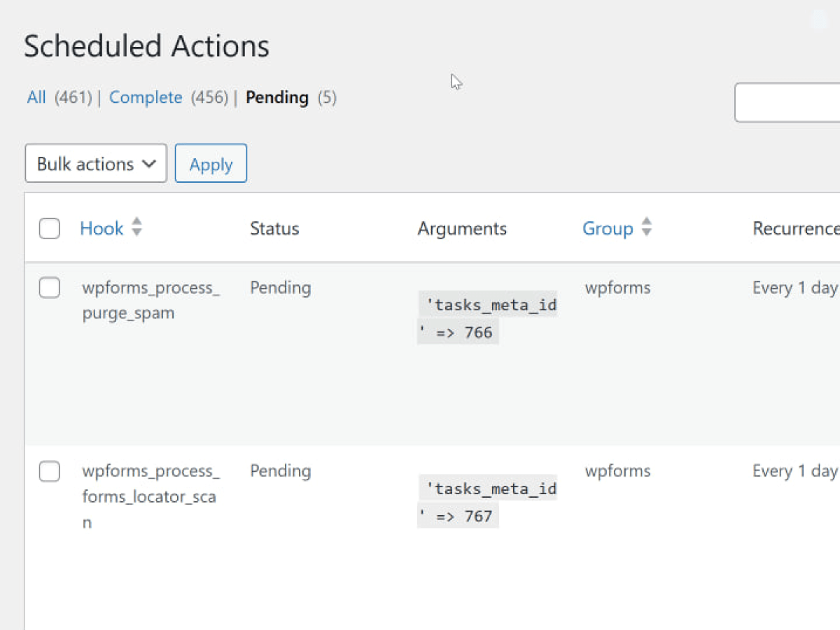Select the wpforms_process_forms_locator_scan hook text

(x=150, y=496)
